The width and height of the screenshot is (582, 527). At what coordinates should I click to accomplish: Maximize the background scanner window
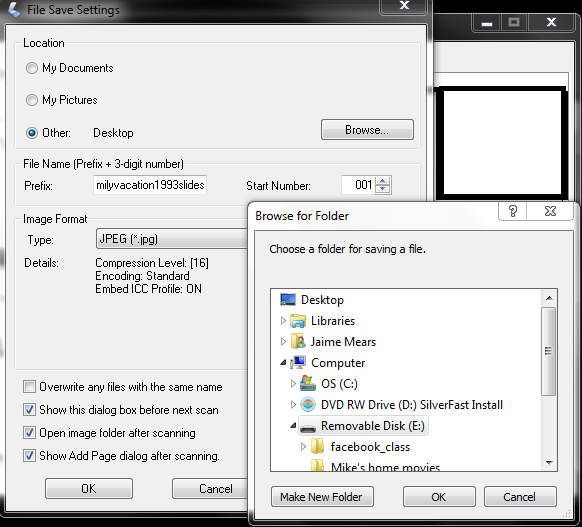point(514,23)
